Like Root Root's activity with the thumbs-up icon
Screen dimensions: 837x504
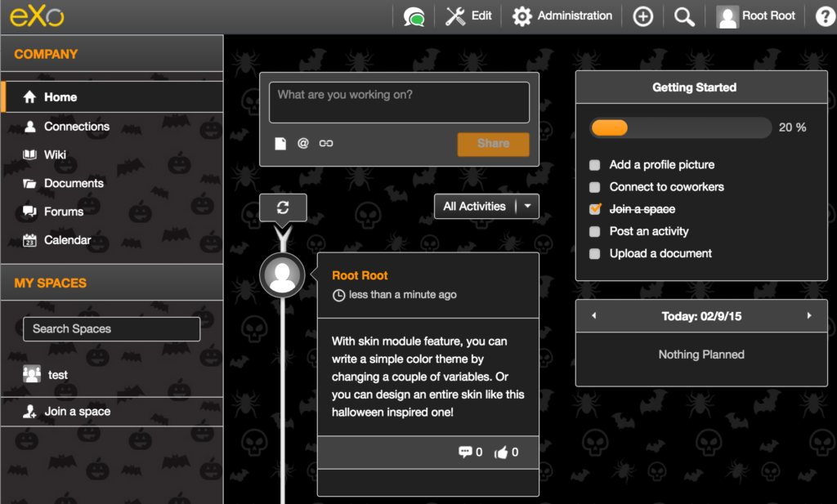click(x=502, y=452)
